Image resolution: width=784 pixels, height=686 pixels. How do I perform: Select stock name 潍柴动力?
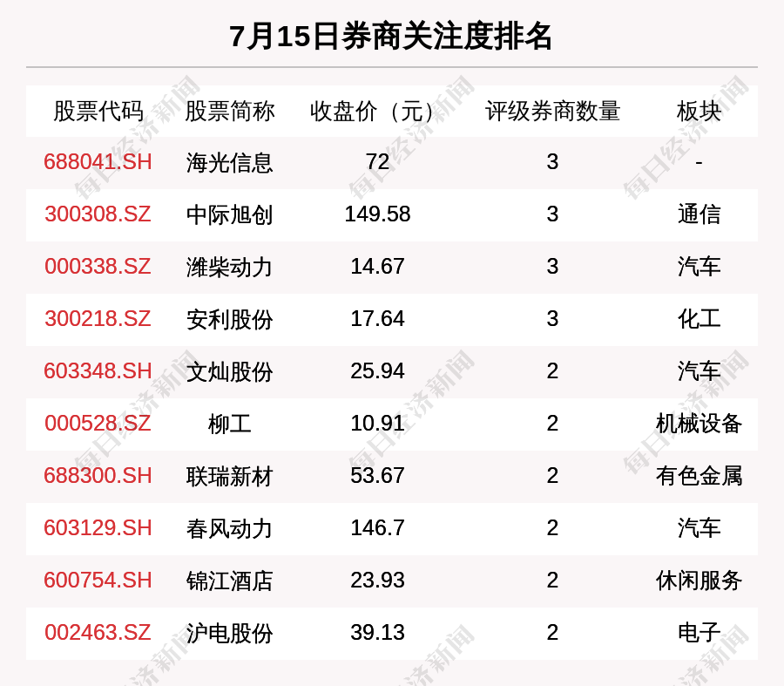pos(229,268)
